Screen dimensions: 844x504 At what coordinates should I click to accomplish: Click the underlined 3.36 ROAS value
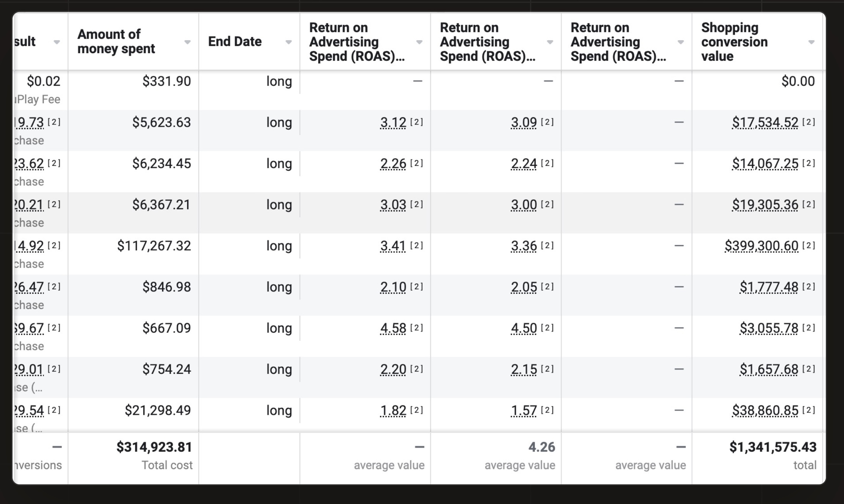point(524,246)
